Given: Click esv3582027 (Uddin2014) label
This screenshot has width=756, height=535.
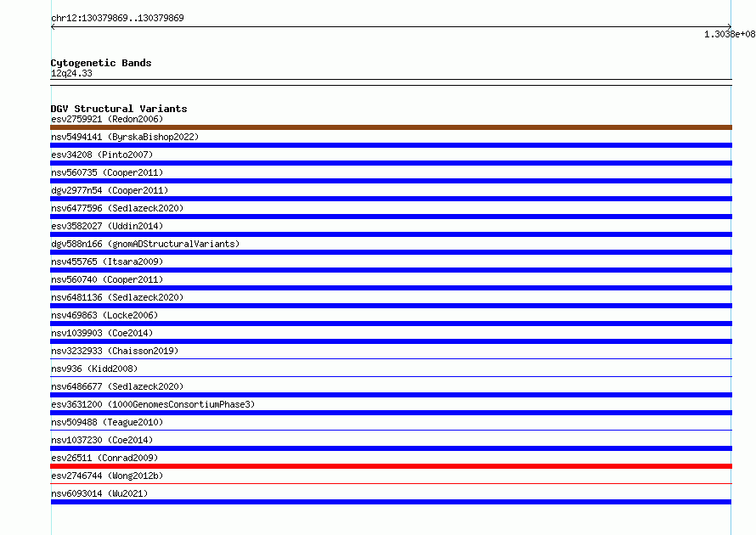Looking at the screenshot, I should [x=107, y=226].
